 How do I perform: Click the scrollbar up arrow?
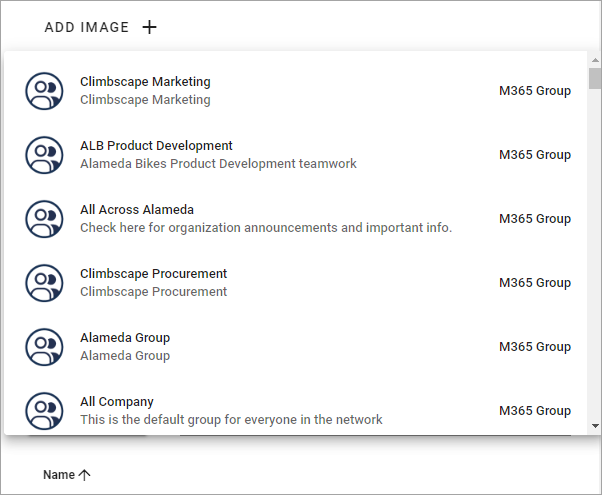point(595,60)
